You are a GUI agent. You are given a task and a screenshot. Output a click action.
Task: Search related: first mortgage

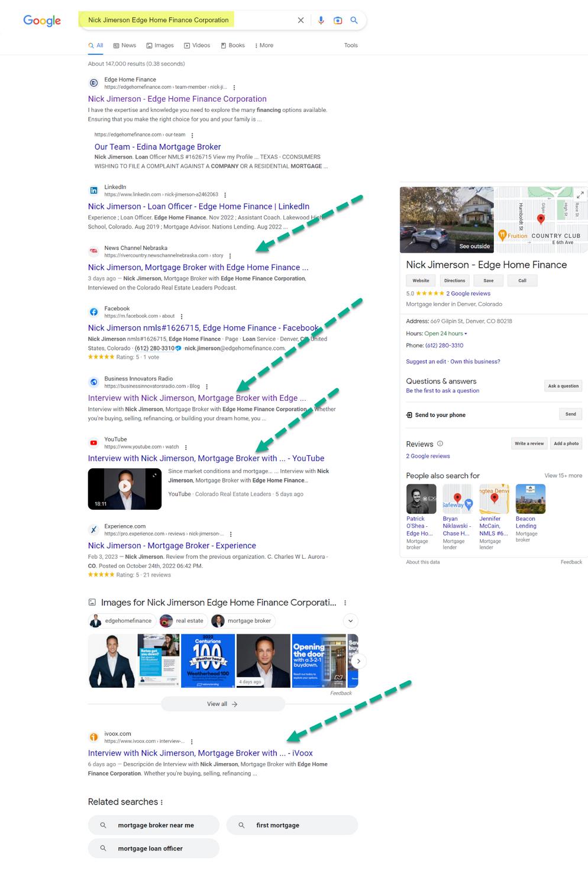click(x=292, y=825)
